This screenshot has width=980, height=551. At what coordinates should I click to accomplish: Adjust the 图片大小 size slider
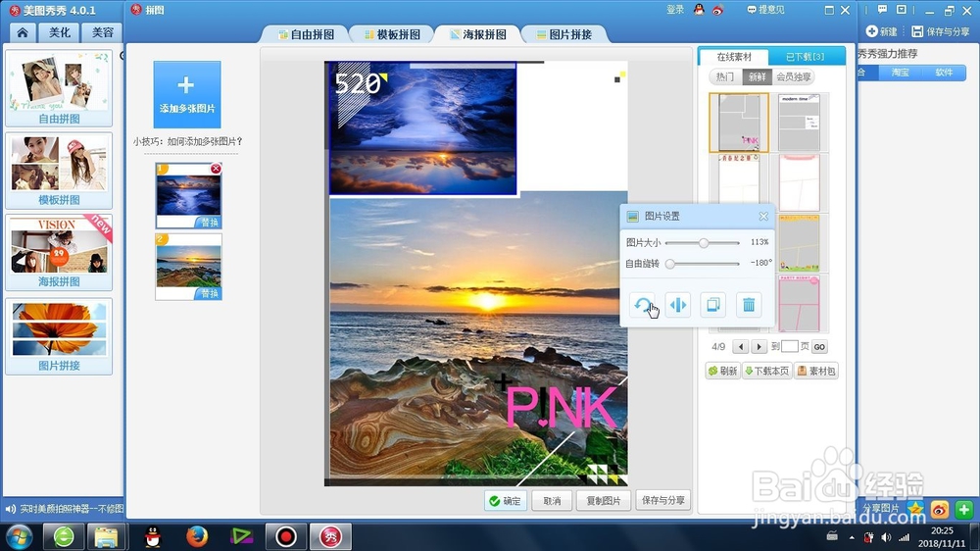click(703, 243)
